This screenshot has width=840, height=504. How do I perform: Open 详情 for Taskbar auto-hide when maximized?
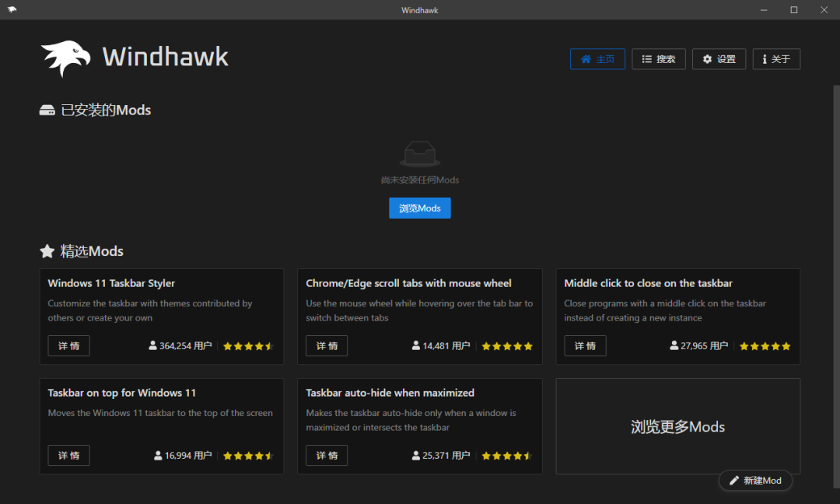[x=327, y=455]
